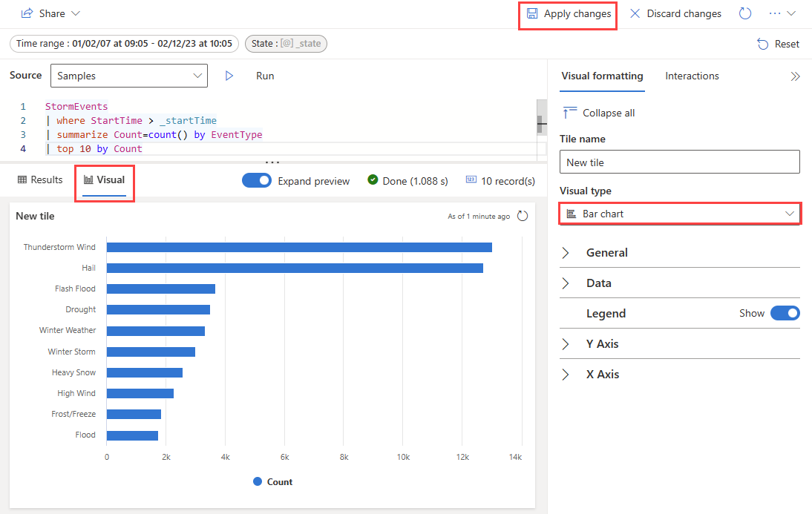The height and width of the screenshot is (514, 812).
Task: Switch to the Results tab
Action: tap(40, 179)
